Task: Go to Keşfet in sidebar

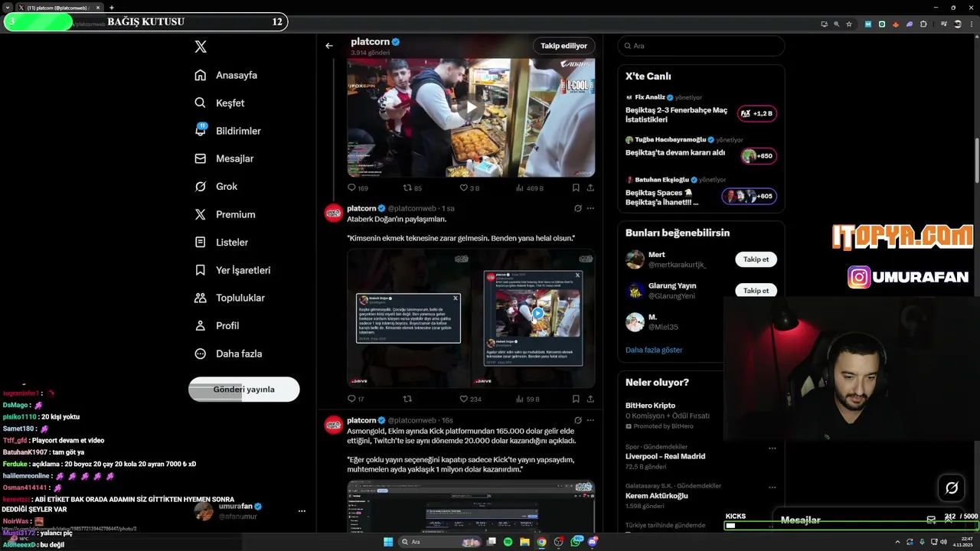Action: 220,103
